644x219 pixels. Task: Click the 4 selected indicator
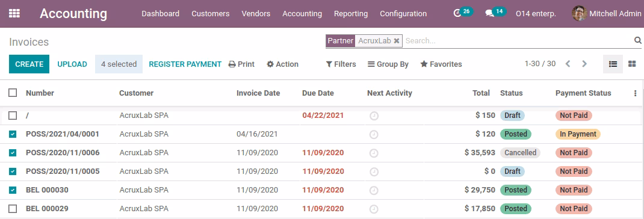pos(119,64)
